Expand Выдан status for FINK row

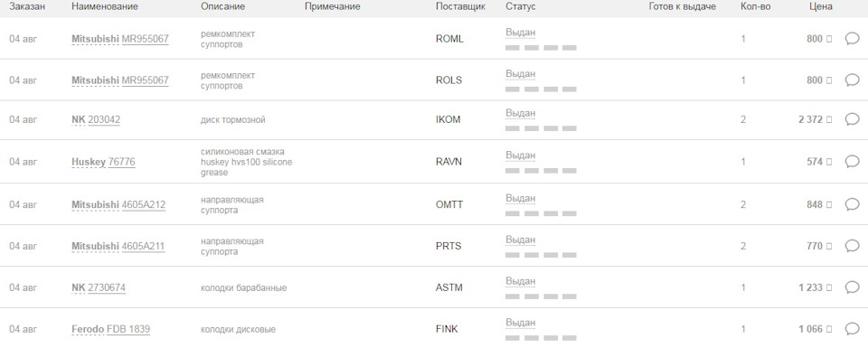coord(521,323)
